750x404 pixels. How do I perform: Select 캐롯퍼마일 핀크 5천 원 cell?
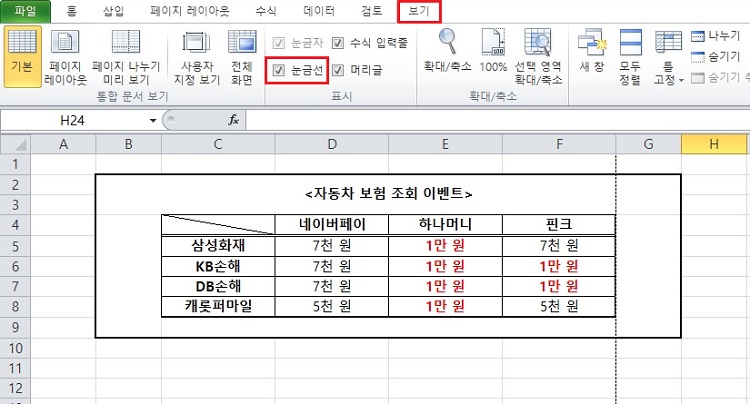tap(559, 306)
